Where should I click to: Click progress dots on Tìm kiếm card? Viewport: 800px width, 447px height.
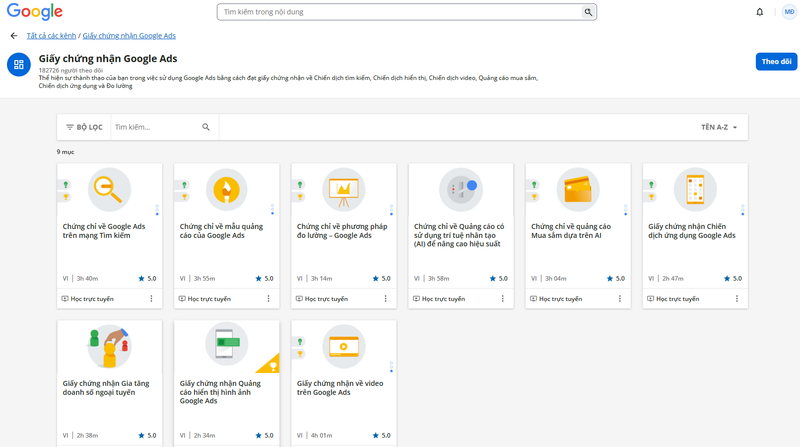[x=157, y=210]
